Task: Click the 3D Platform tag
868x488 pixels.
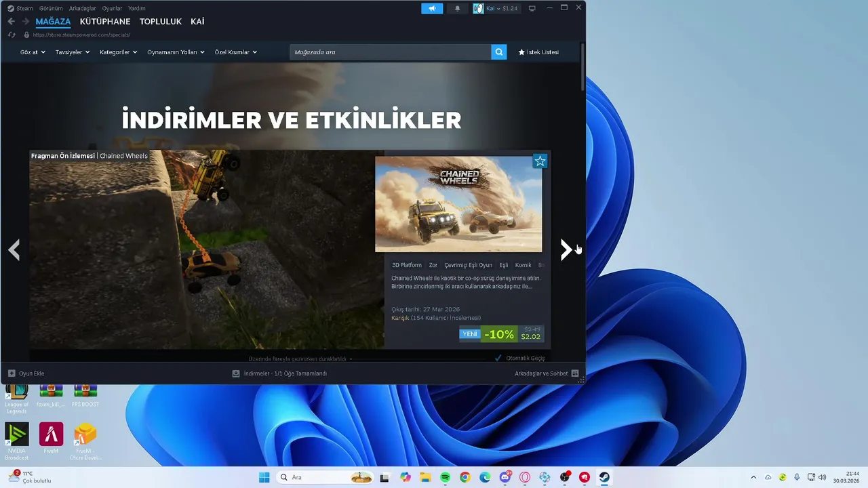Action: click(x=407, y=265)
